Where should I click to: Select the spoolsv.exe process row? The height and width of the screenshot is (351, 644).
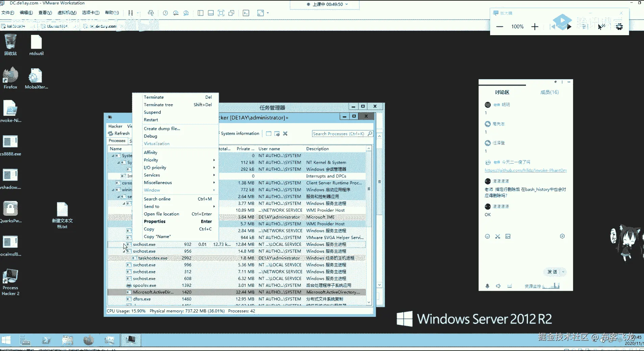(x=236, y=285)
